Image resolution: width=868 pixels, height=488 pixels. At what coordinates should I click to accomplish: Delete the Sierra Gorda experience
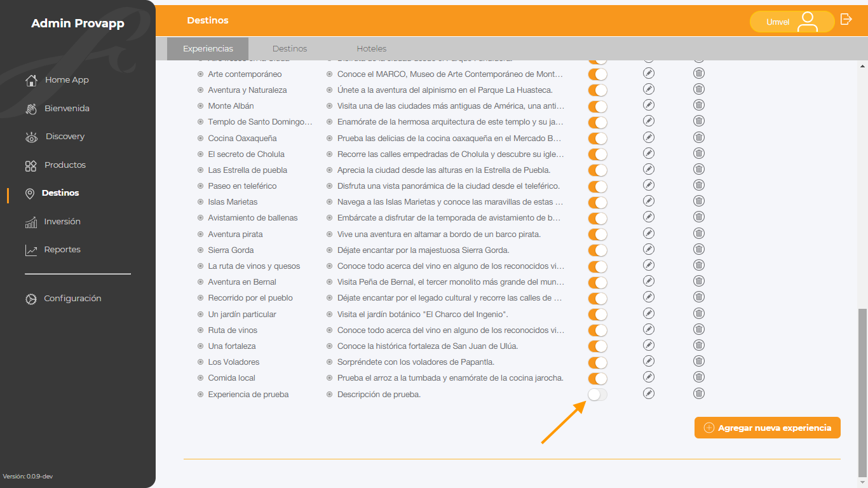pyautogui.click(x=699, y=249)
